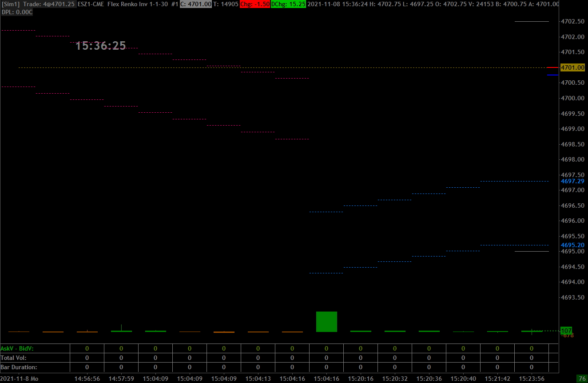Click the large 15:36:25 clock display
The width and height of the screenshot is (588, 383).
[101, 46]
